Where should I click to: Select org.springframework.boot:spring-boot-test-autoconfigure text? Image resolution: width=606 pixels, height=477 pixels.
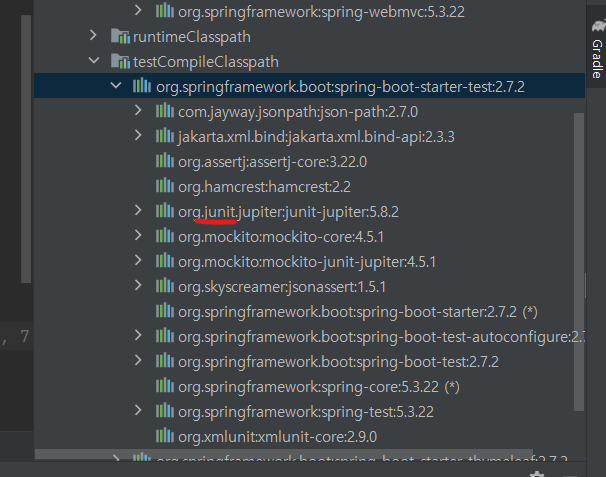click(x=381, y=337)
